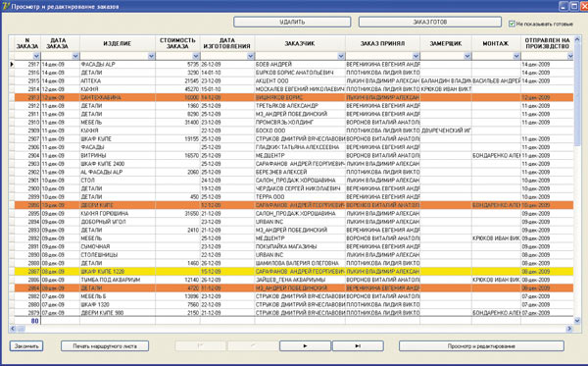Image resolution: width=588 pixels, height=366 pixels.
Task: Select 'АКЦЕНТ ООО' customer cell
Action: click(300, 80)
